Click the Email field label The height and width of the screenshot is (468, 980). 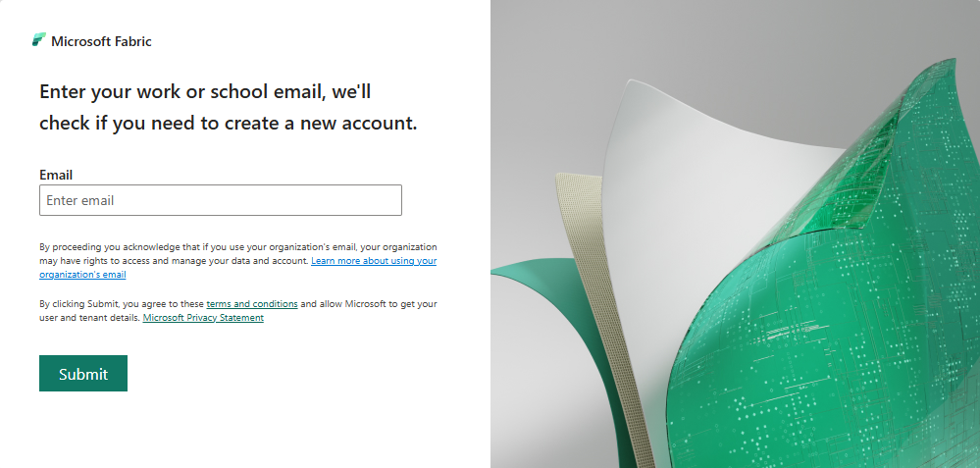pos(56,175)
